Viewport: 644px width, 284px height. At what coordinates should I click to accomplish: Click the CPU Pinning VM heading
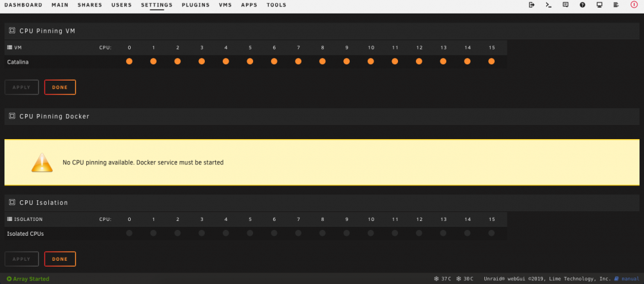pyautogui.click(x=47, y=31)
